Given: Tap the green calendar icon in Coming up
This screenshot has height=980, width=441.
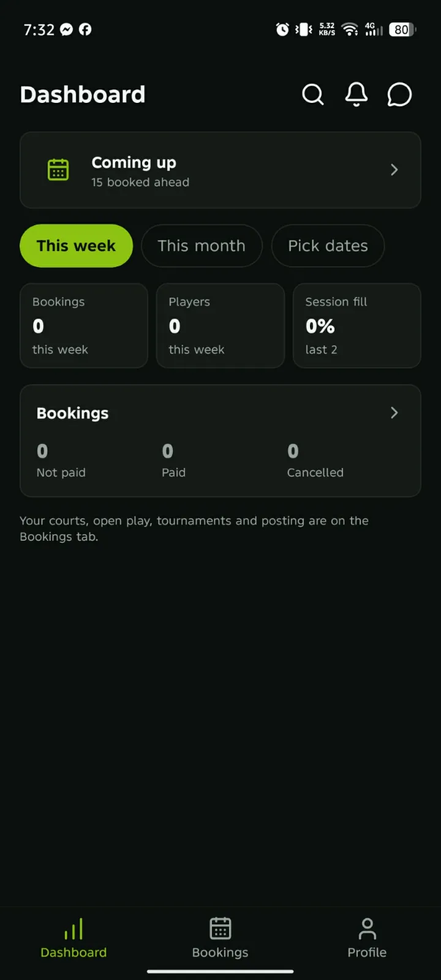Looking at the screenshot, I should tap(58, 170).
